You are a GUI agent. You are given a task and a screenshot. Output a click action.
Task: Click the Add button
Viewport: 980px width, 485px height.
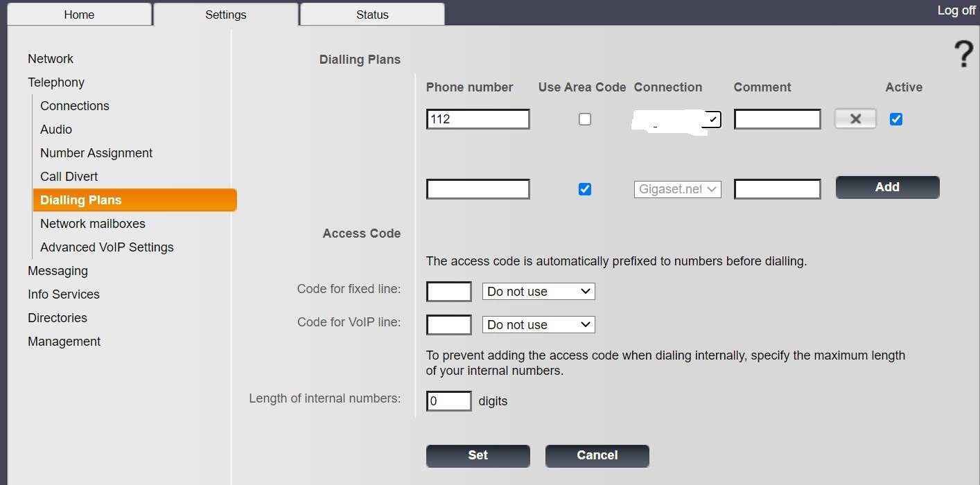(887, 187)
